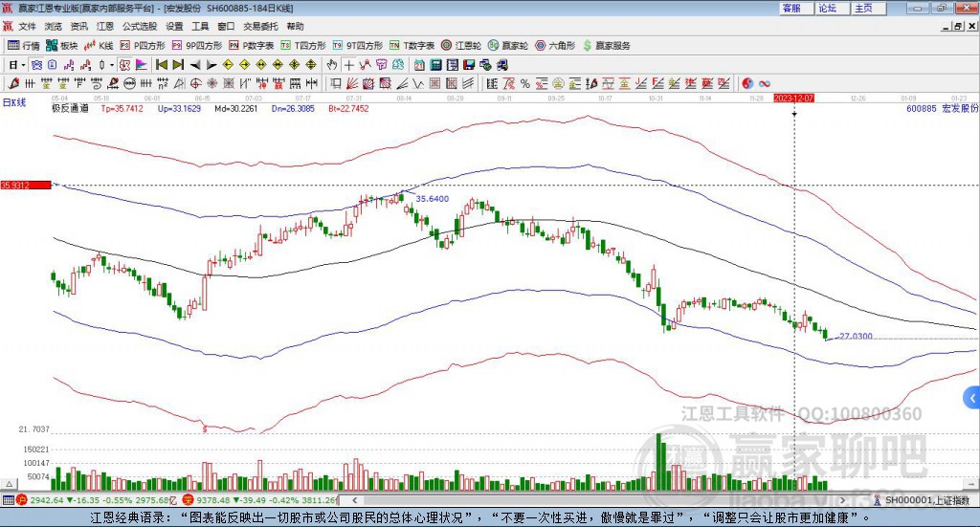Open the P数字表 number table
The height and width of the screenshot is (527, 980).
pos(252,46)
